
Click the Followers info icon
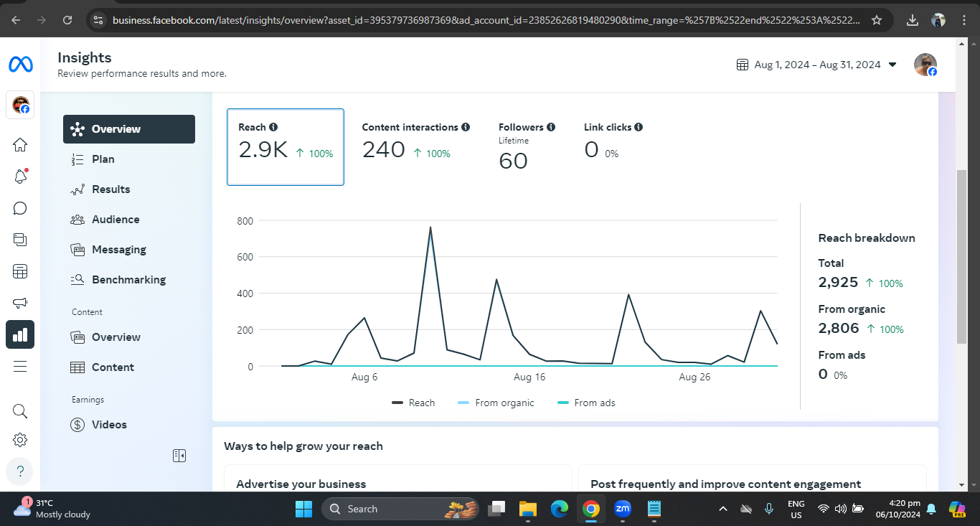(551, 127)
